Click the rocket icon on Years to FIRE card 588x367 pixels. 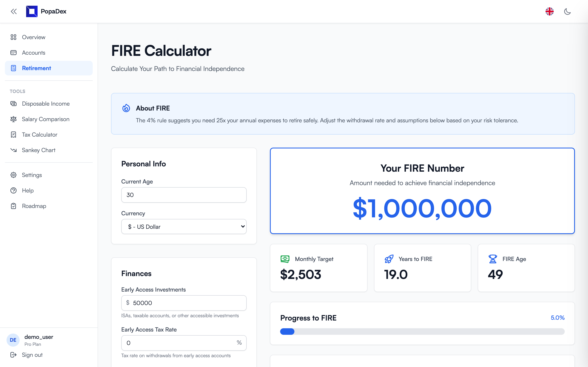(389, 259)
